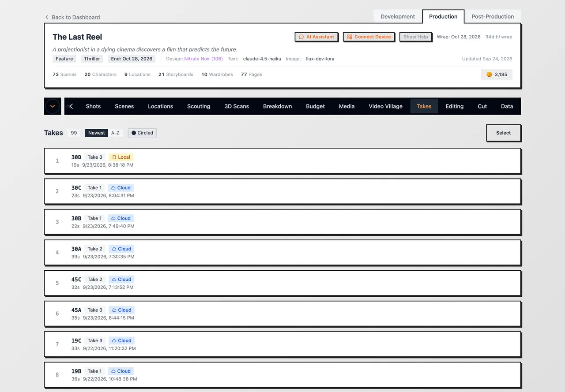This screenshot has height=392, width=565.
Task: Click the Cloud badge on 19B
Action: [121, 371]
